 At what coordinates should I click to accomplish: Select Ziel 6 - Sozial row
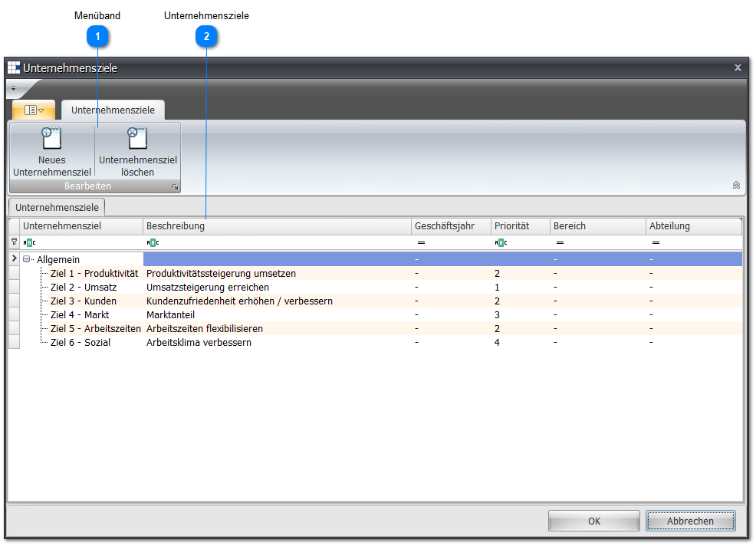click(x=380, y=343)
